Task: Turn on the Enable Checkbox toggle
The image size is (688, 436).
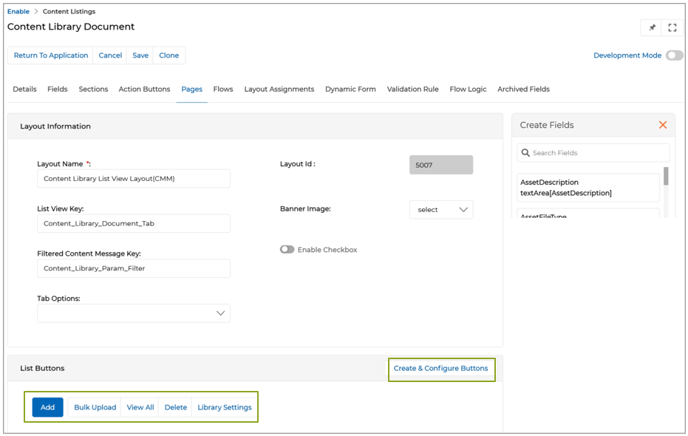Action: (287, 250)
